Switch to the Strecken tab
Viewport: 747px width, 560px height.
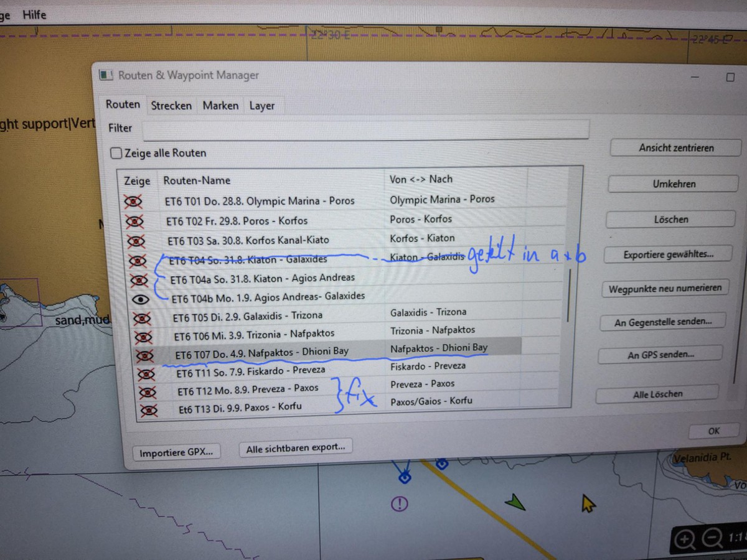coord(171,106)
